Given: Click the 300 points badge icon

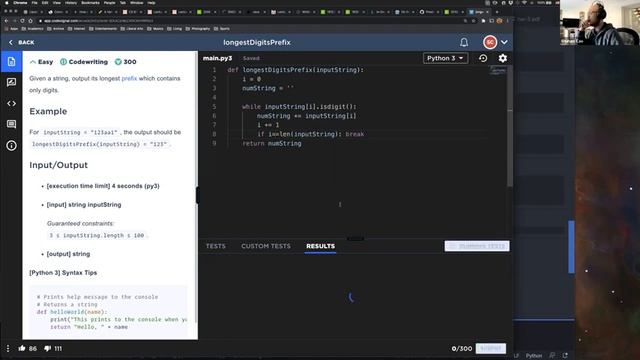Looking at the screenshot, I should tap(118, 62).
